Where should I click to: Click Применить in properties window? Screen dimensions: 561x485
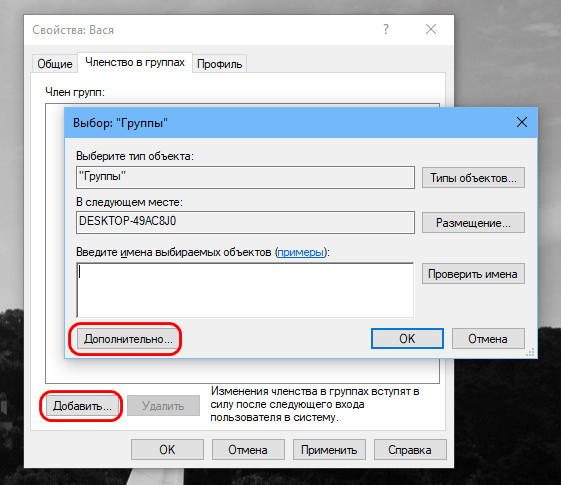[329, 450]
